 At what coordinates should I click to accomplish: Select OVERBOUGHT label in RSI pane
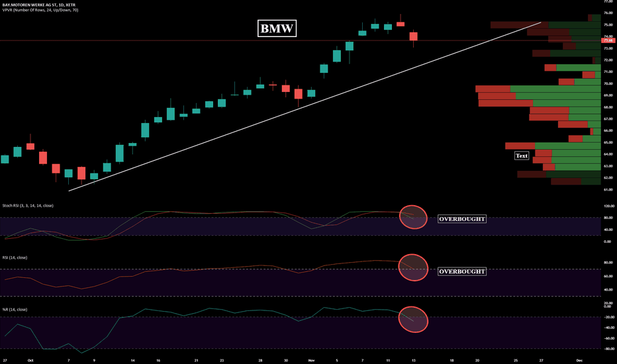(462, 271)
